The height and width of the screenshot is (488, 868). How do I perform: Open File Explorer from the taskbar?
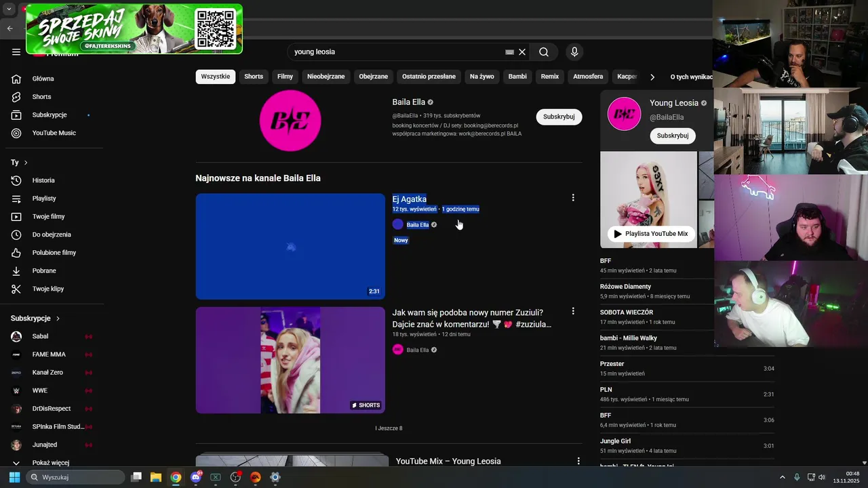[x=156, y=477]
